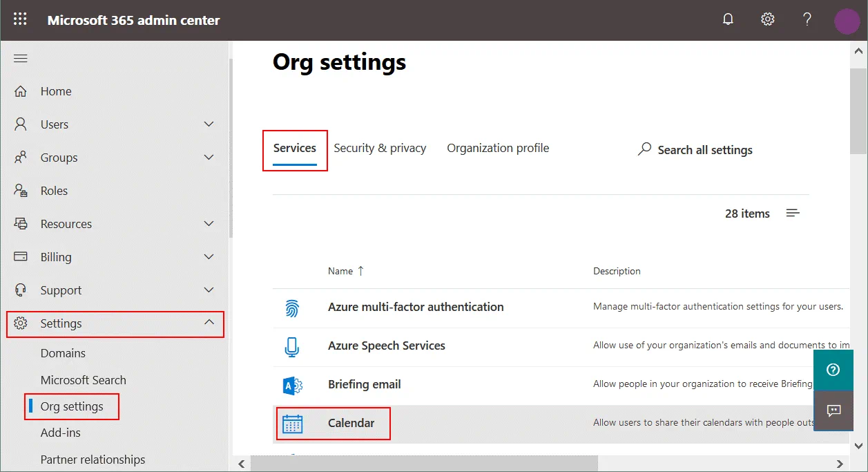Open the Calendar service settings
The width and height of the screenshot is (868, 472).
[351, 423]
